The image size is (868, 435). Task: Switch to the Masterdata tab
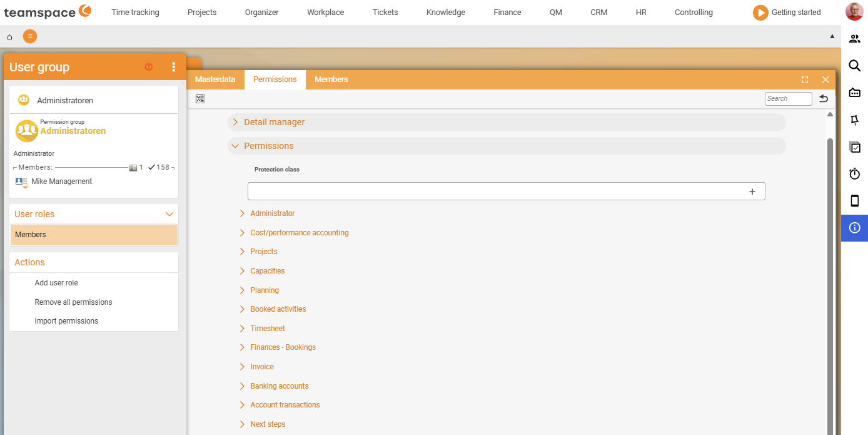215,79
